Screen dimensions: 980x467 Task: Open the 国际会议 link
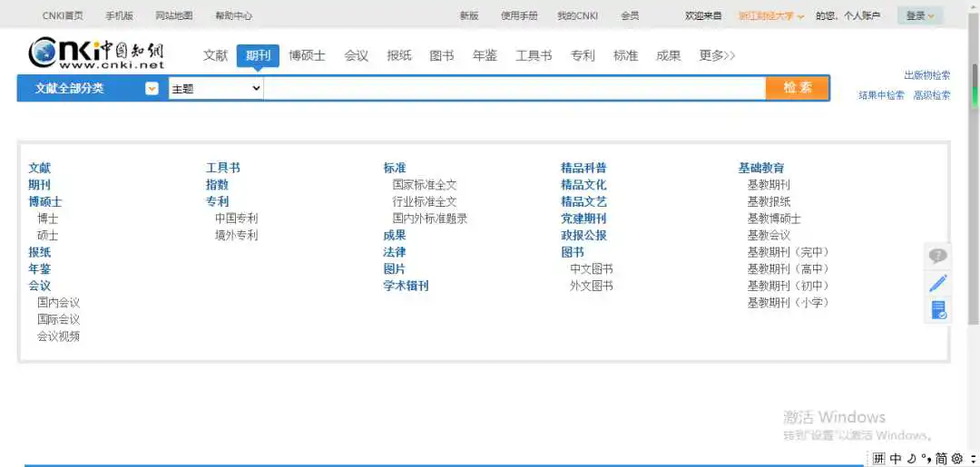click(59, 320)
